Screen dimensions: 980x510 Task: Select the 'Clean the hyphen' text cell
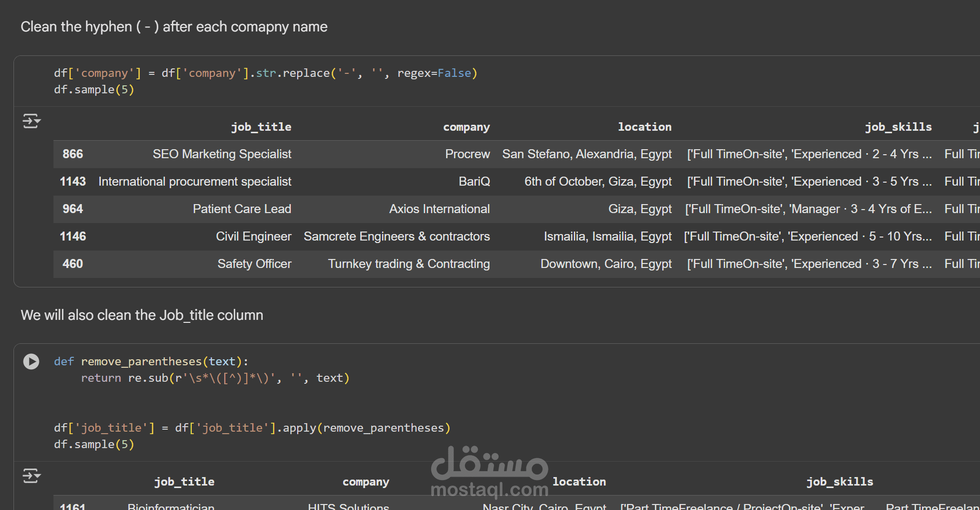[x=174, y=27]
